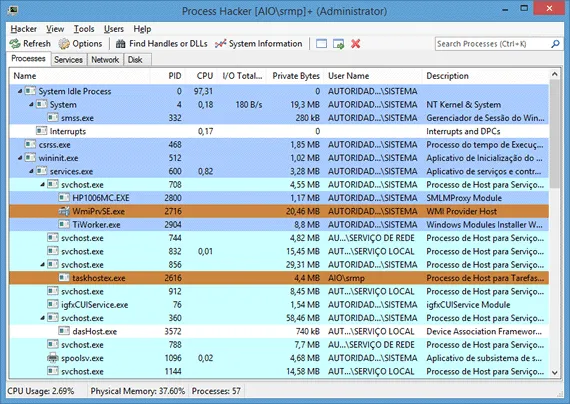The width and height of the screenshot is (570, 404).
Task: Click the 97,31 CPU value
Action: click(x=203, y=91)
